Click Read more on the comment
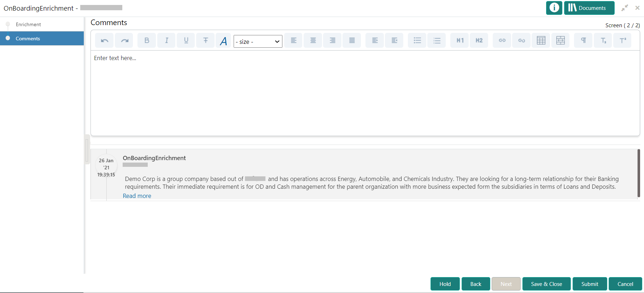Screen dimensions: 644x293 [x=137, y=196]
